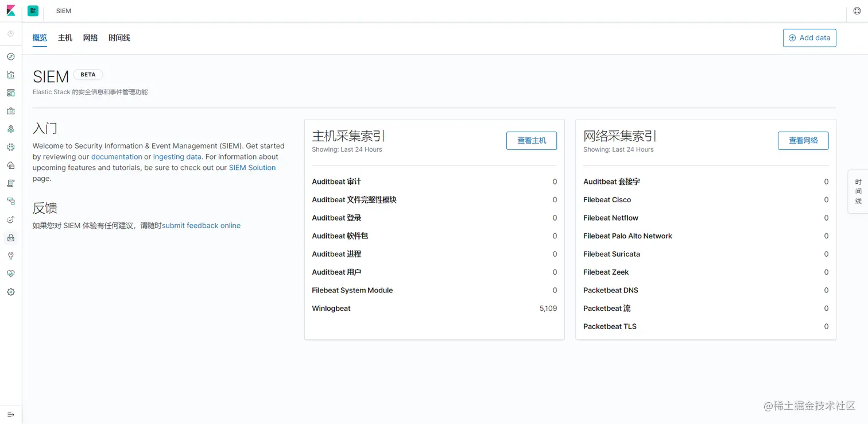
Task: Open Canvas from the sidebar
Action: point(10,111)
